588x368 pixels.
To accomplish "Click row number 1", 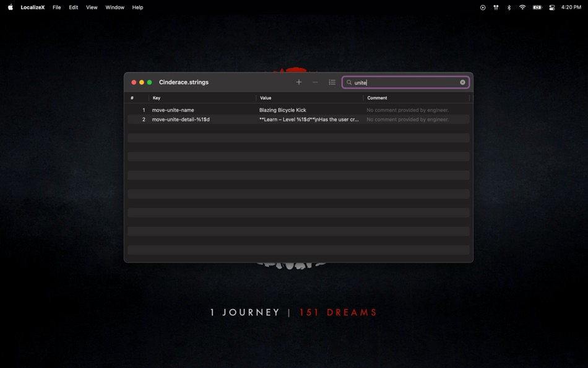I will point(144,110).
